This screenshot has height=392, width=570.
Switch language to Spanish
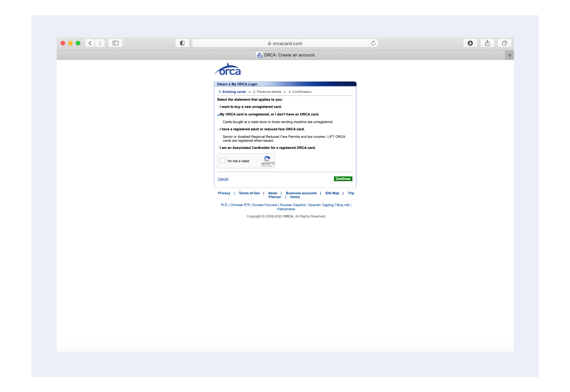click(307, 205)
